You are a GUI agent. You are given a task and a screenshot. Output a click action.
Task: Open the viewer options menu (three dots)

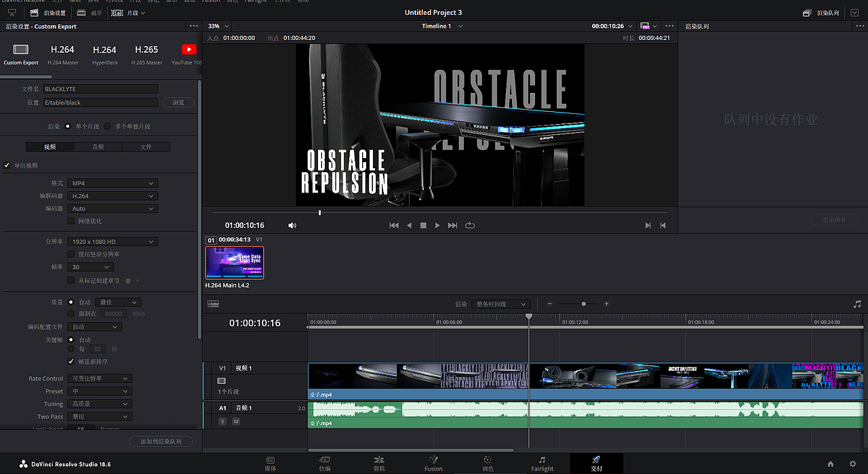668,26
